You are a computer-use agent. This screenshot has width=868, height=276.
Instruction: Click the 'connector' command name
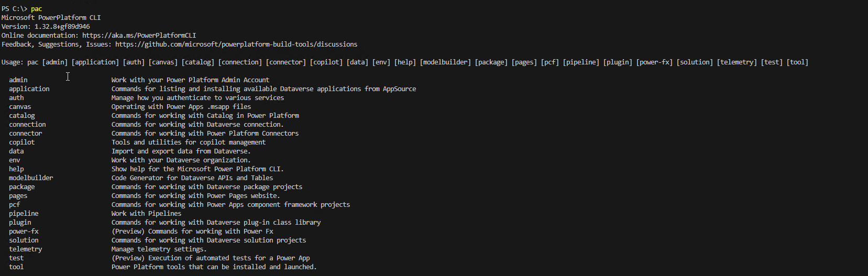click(26, 134)
